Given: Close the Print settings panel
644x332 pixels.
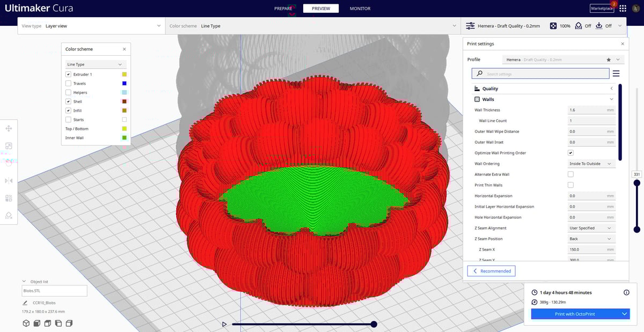Looking at the screenshot, I should [x=623, y=43].
